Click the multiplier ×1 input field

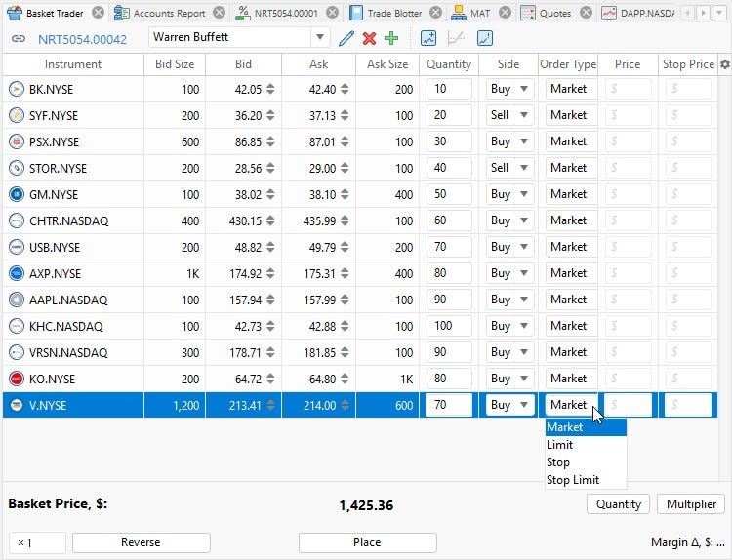point(37,542)
